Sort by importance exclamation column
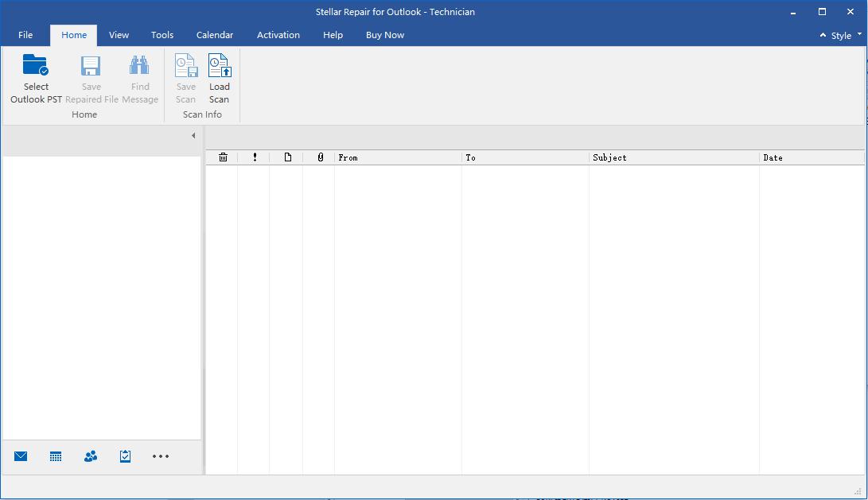Viewport: 868px width, 500px height. point(255,157)
